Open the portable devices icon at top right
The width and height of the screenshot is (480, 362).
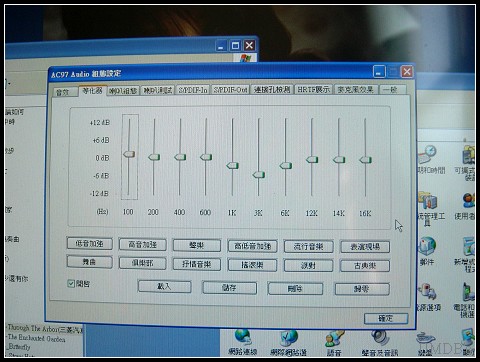coord(469,155)
